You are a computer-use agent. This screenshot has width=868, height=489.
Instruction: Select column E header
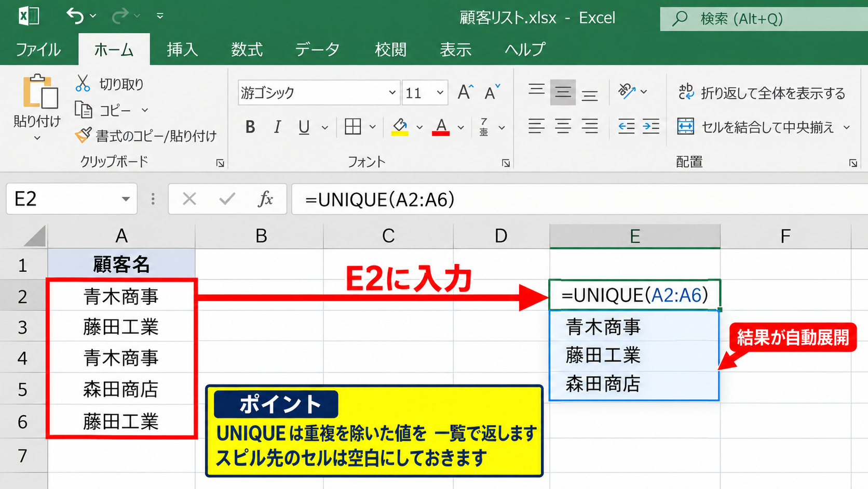635,236
